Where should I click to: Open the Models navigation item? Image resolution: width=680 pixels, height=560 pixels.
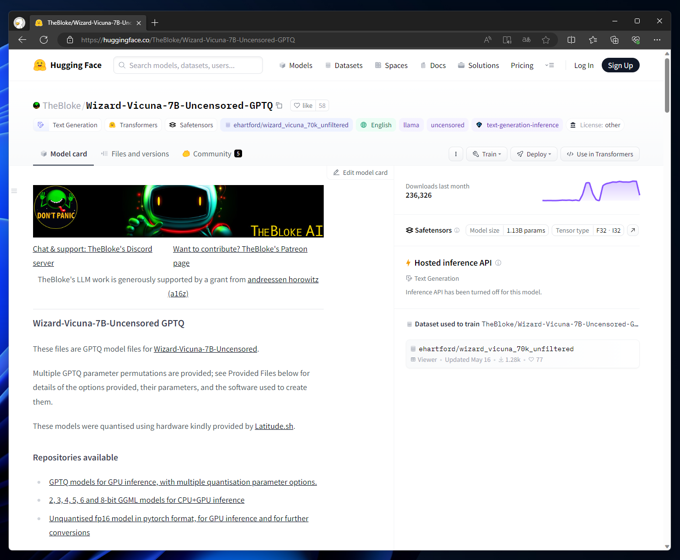pyautogui.click(x=296, y=65)
